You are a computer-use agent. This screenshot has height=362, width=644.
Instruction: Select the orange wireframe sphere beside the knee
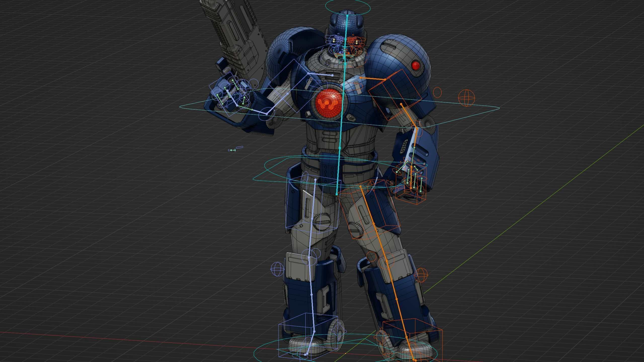[421, 275]
